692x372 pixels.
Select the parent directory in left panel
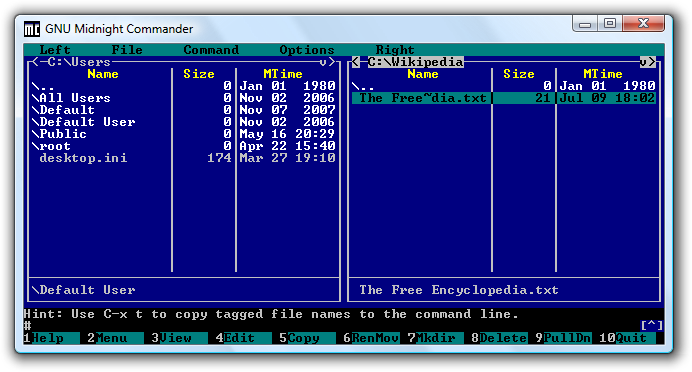43,86
